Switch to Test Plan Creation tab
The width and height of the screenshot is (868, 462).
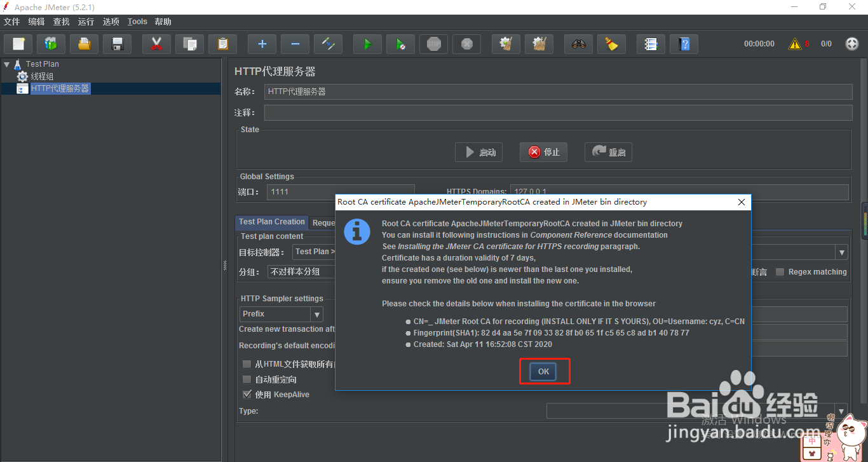(x=272, y=222)
